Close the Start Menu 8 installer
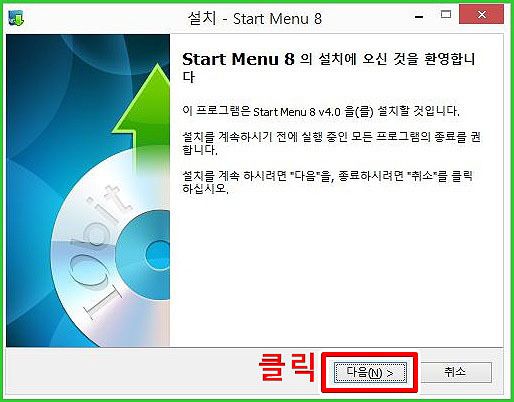 tap(481, 15)
